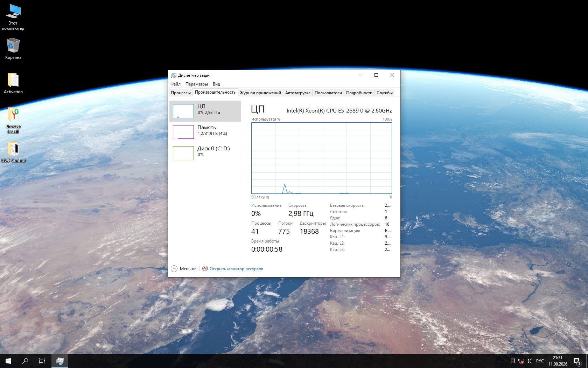The image size is (588, 368).
Task: Click the Task Manager taskbar button
Action: click(x=60, y=361)
